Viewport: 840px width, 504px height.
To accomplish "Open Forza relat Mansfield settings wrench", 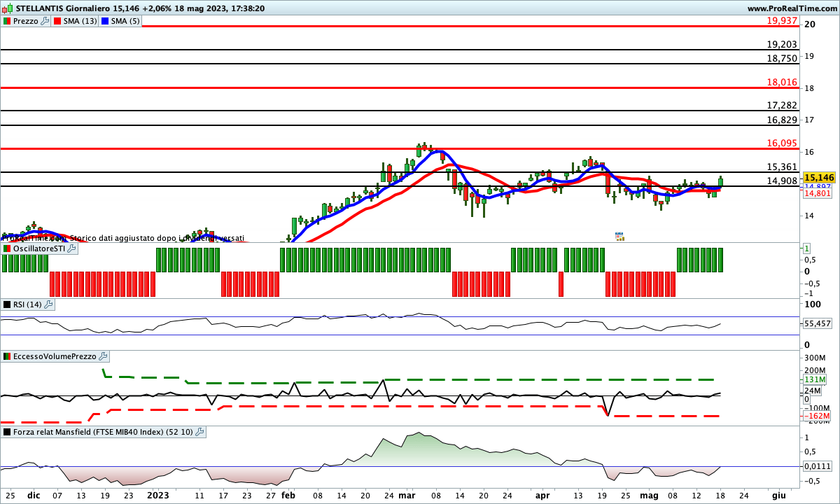I will (199, 432).
